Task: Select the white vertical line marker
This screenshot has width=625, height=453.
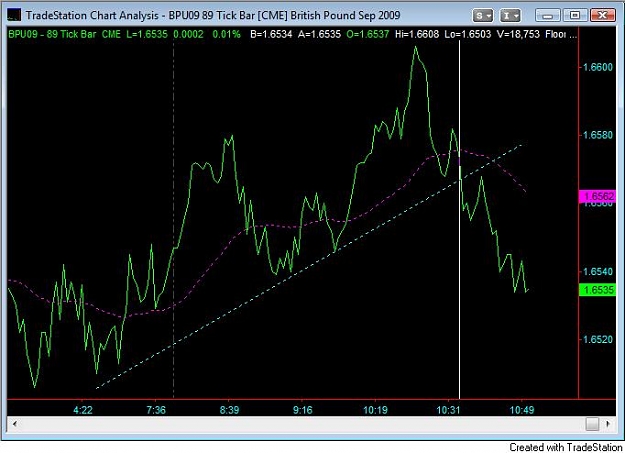Action: [460, 279]
